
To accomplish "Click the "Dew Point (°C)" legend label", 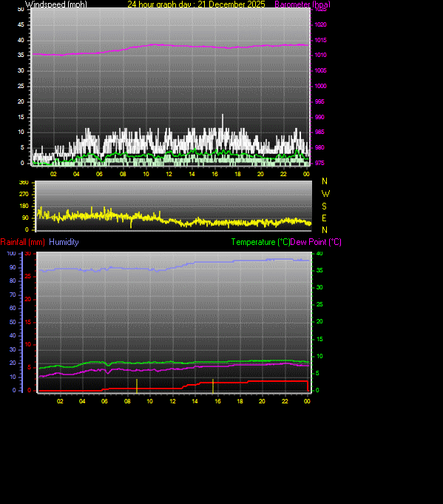I will tap(316, 242).
